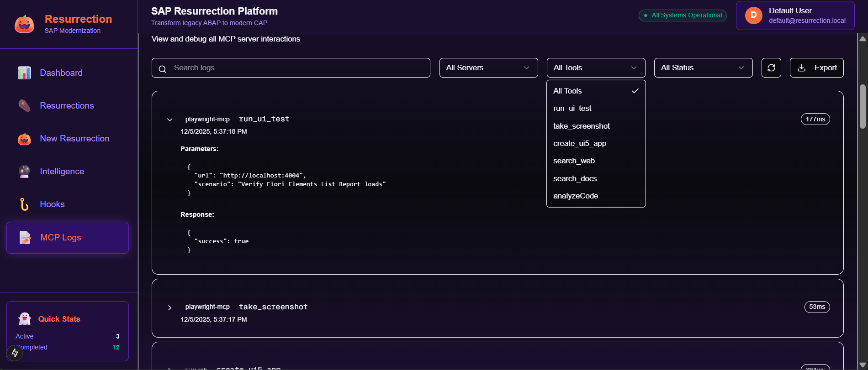Select the MCP Logs nav item
The image size is (868, 370).
point(68,237)
